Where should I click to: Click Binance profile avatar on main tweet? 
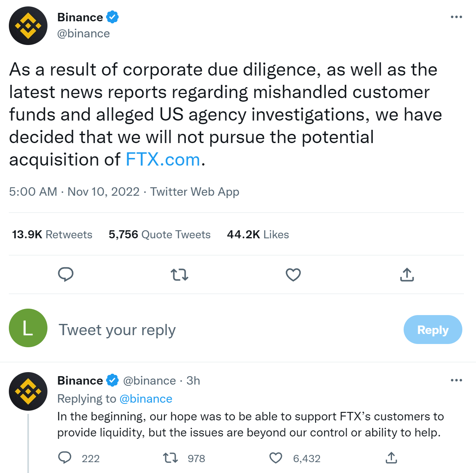(x=28, y=26)
